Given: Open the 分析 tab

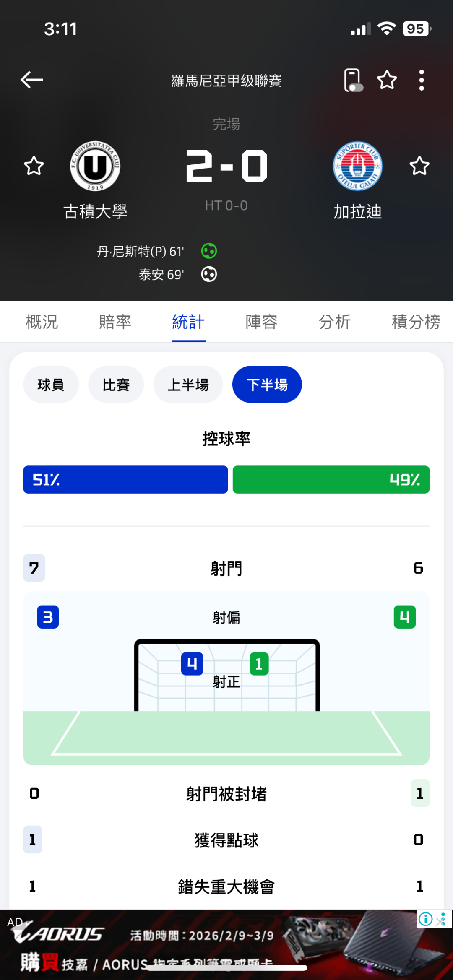Looking at the screenshot, I should (x=334, y=322).
